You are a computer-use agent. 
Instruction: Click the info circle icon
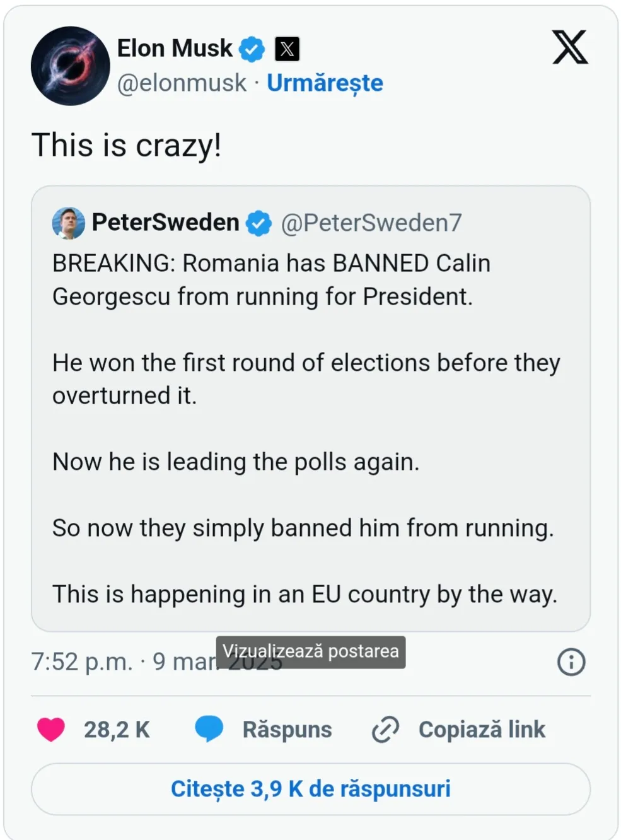tap(571, 662)
